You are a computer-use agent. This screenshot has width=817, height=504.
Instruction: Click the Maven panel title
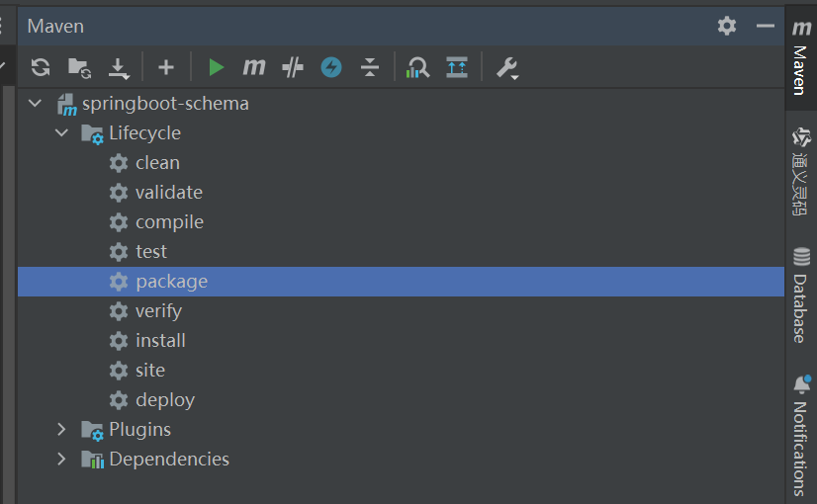(x=55, y=26)
